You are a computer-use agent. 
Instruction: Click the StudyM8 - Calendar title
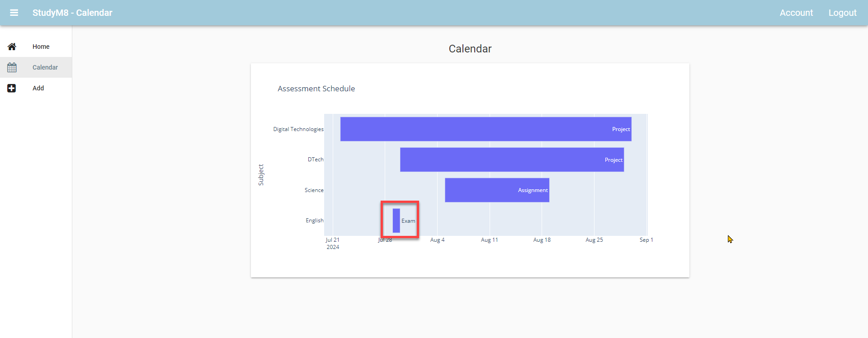[x=72, y=13]
